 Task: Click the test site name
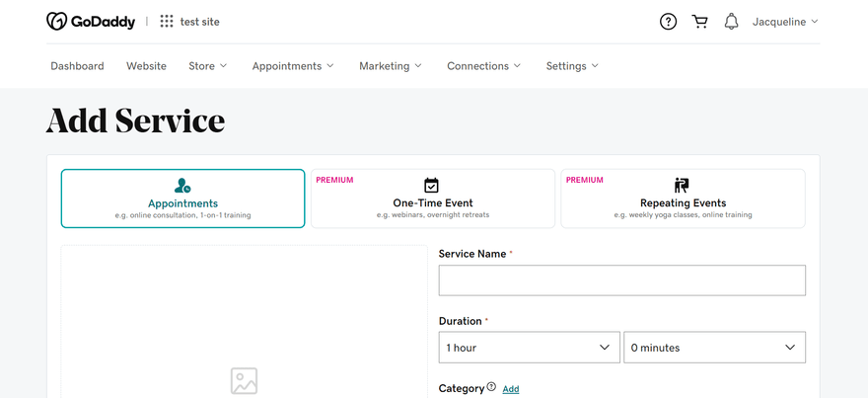point(200,22)
